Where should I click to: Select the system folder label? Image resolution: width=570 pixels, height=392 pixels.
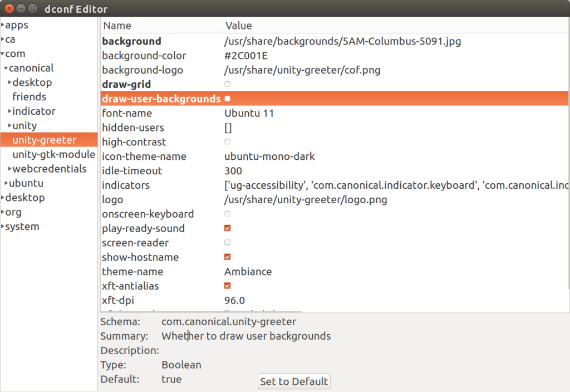tap(22, 227)
